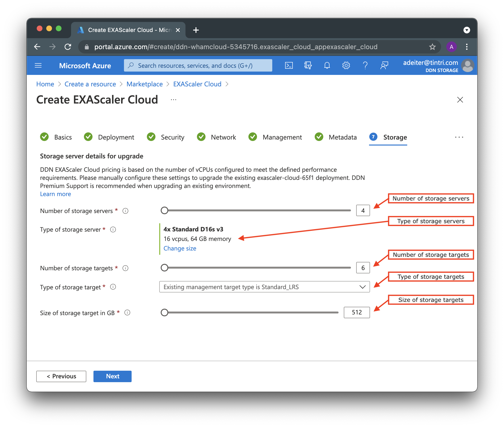Click the Size of storage target slider handle
504x427 pixels.
coord(165,313)
